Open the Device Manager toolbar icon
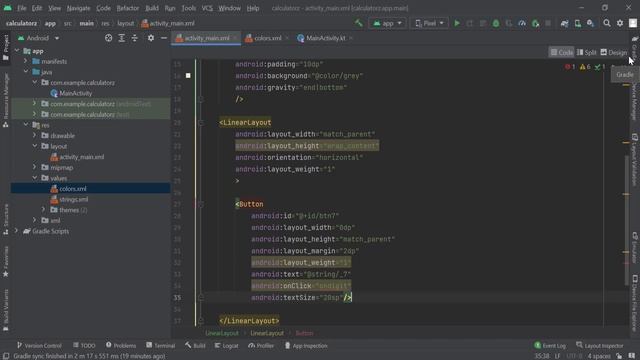The height and width of the screenshot is (360, 640). 578,24
